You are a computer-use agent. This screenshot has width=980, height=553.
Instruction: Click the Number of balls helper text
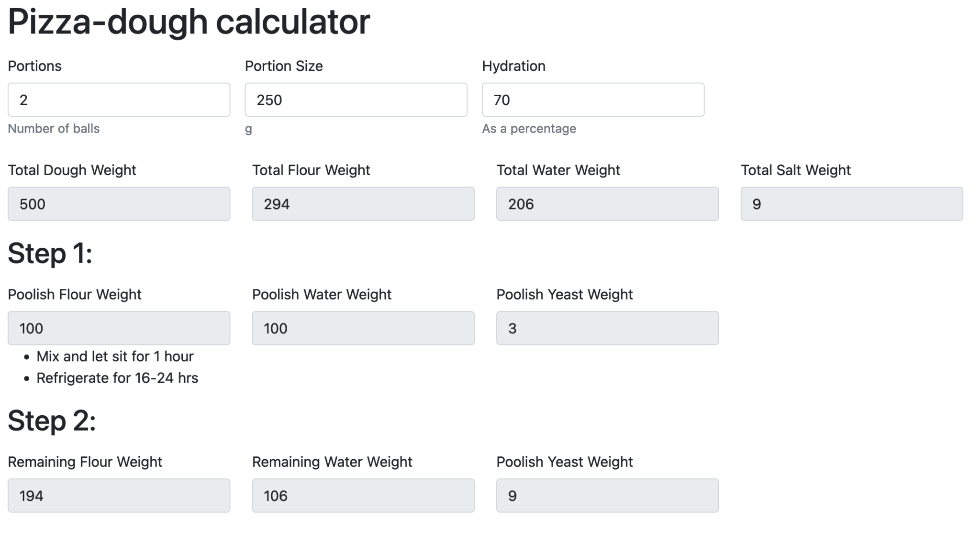tap(54, 128)
